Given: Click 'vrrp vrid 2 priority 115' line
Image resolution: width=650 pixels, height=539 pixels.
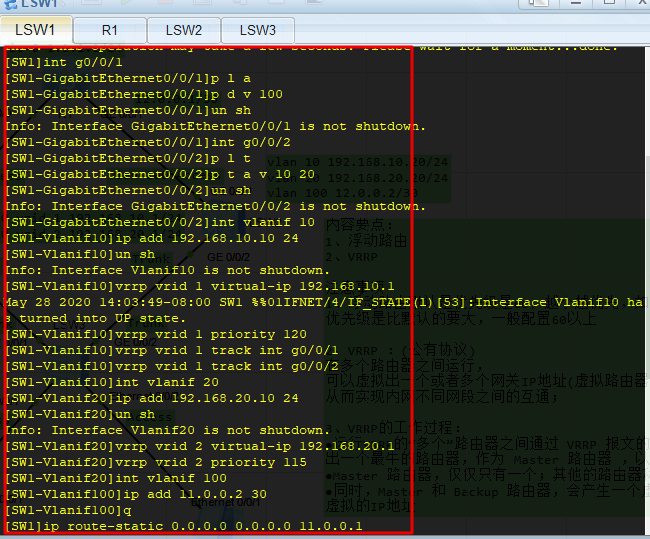Looking at the screenshot, I should point(156,462).
